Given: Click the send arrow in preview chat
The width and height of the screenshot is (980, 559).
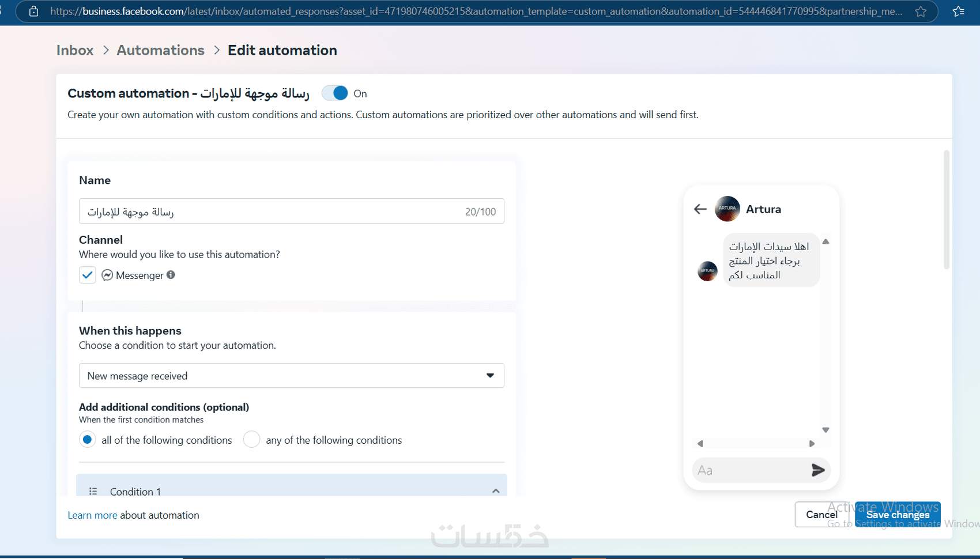Looking at the screenshot, I should [x=817, y=470].
